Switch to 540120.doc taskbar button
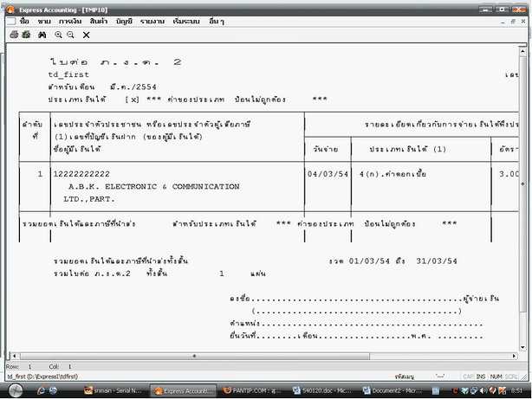The image size is (532, 399). [328, 390]
